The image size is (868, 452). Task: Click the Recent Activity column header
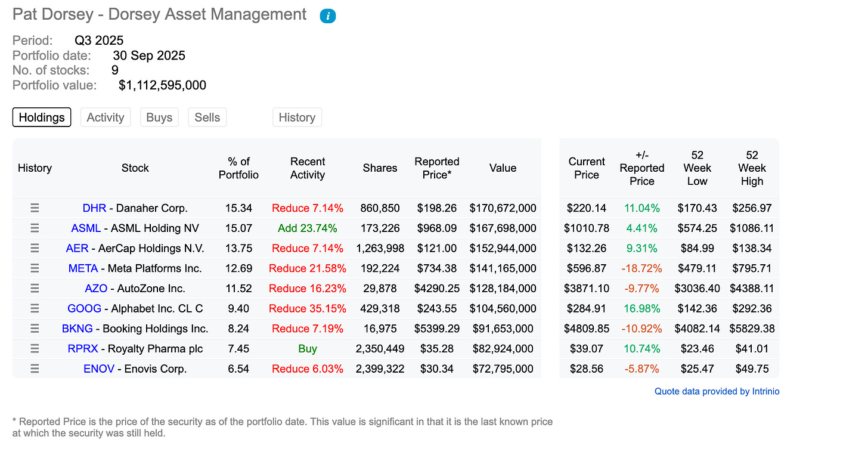pos(308,168)
